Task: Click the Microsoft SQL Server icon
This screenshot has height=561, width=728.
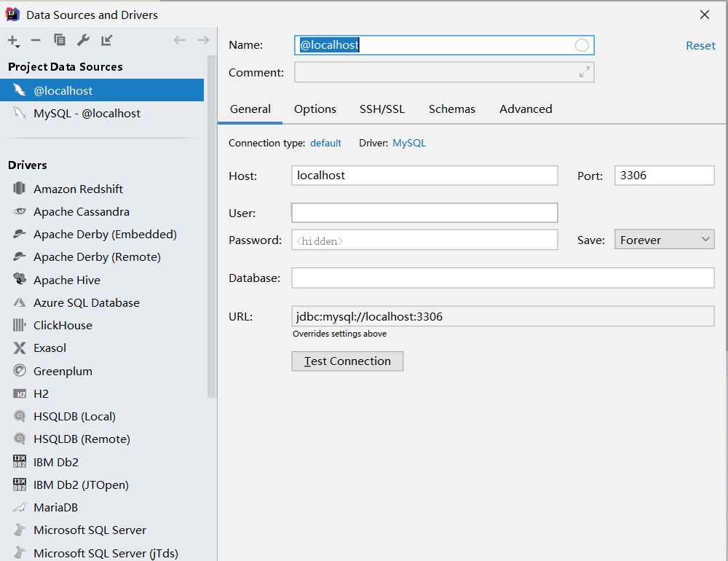Action: 20,530
